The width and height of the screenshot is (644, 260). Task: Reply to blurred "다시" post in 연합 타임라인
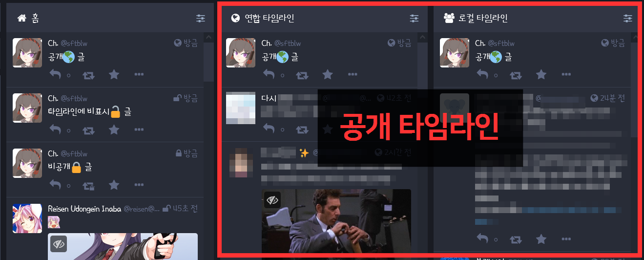pyautogui.click(x=269, y=130)
